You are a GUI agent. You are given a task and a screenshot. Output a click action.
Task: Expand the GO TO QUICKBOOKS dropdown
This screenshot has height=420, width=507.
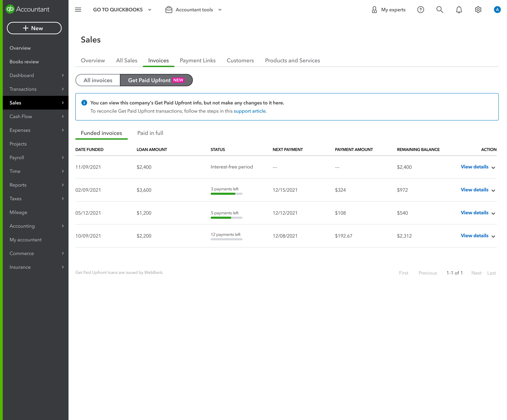pos(150,10)
